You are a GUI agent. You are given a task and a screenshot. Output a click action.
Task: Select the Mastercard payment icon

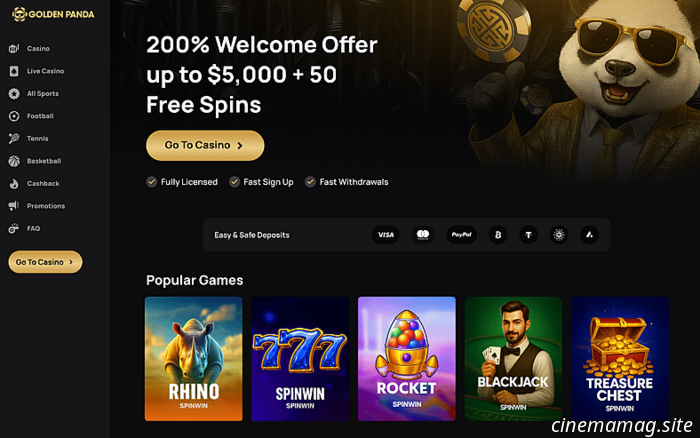[423, 235]
